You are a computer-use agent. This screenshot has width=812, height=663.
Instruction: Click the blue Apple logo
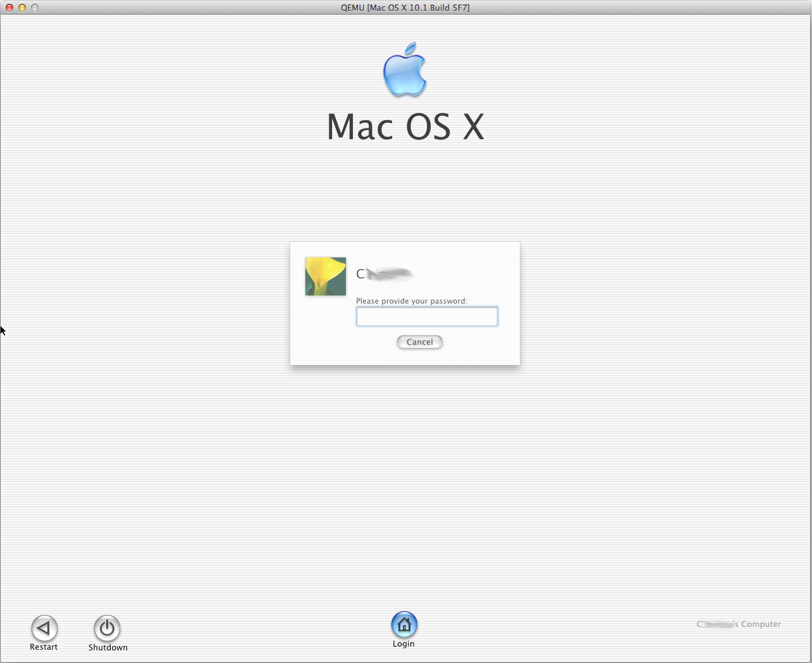click(405, 70)
